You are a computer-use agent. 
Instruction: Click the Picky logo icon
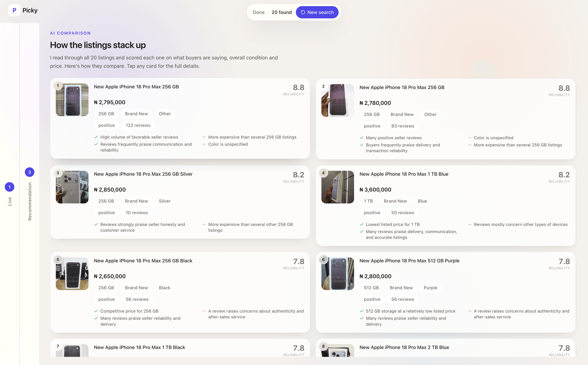pyautogui.click(x=14, y=10)
